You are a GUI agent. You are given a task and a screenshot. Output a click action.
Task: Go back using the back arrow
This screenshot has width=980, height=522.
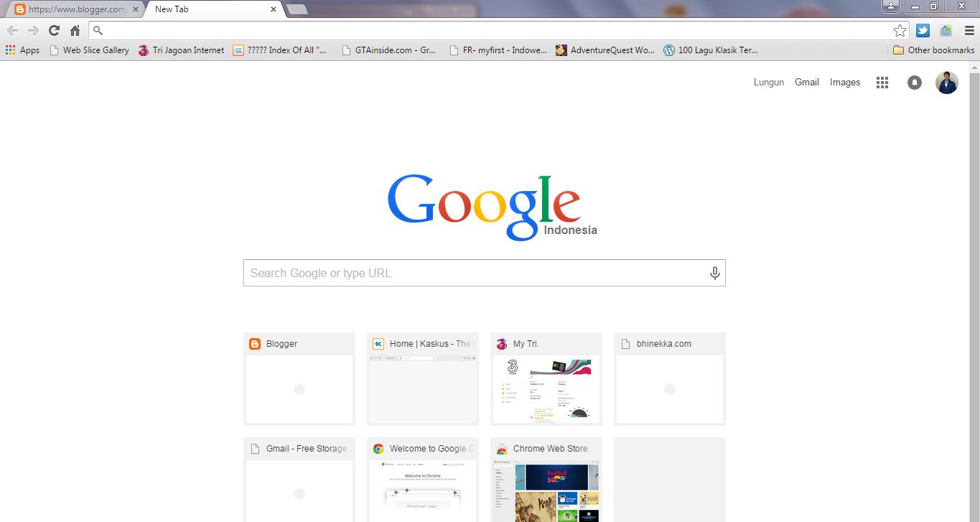(12, 30)
